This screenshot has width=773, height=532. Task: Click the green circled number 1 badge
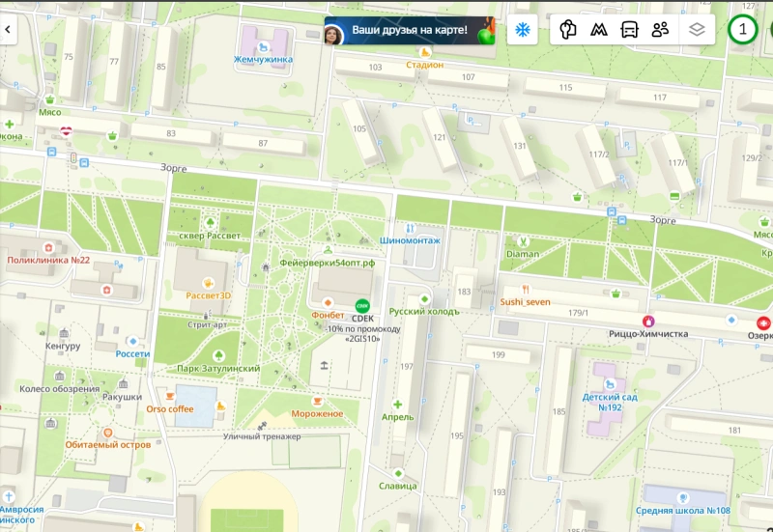pyautogui.click(x=742, y=30)
